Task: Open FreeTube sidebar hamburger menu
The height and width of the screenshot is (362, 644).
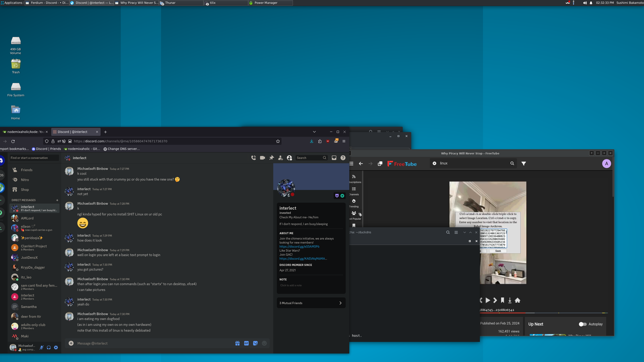Action: click(351, 164)
